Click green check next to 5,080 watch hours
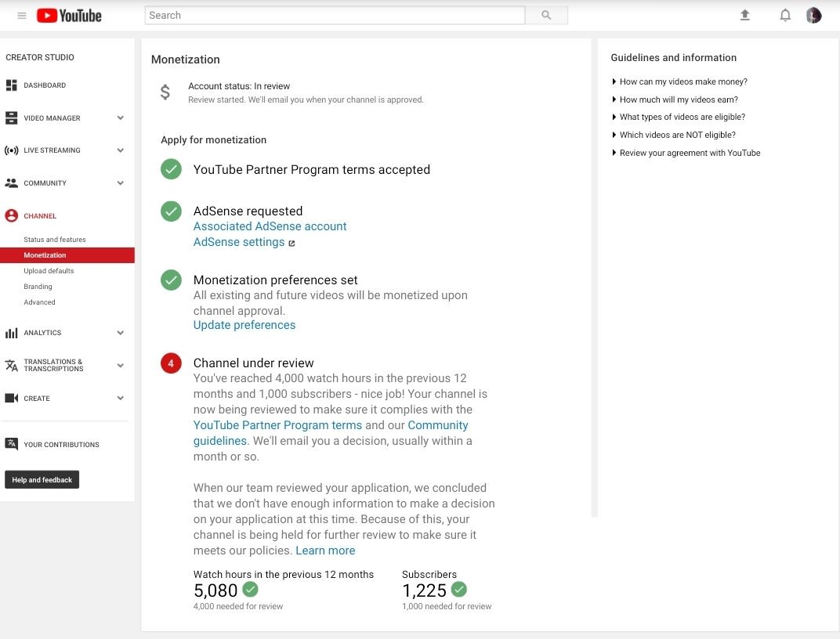Screen dimensions: 840x639 [250, 589]
